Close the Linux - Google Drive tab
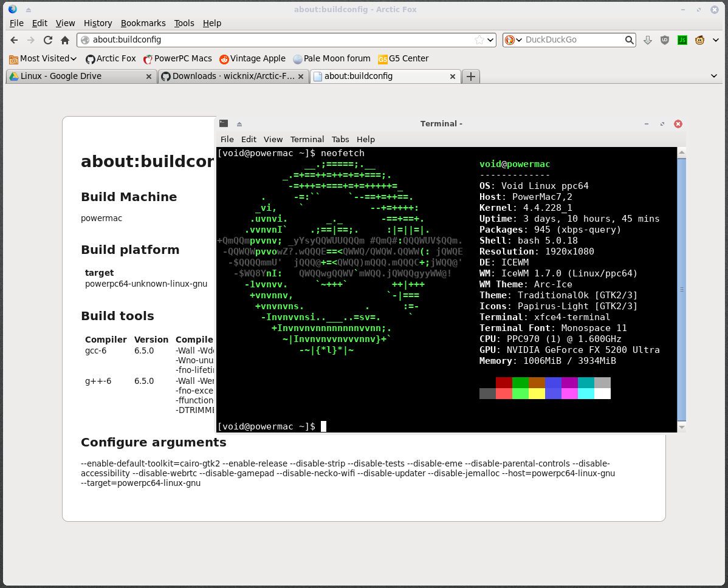Image resolution: width=728 pixels, height=588 pixels. (148, 77)
